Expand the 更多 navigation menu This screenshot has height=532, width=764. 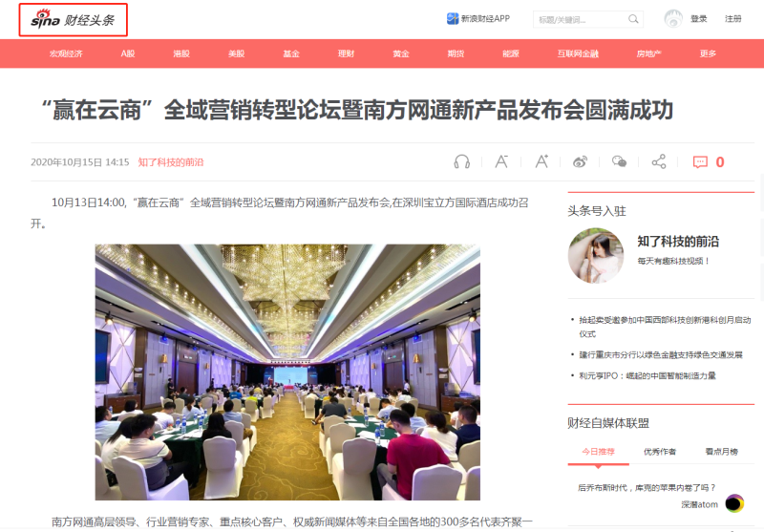[708, 53]
